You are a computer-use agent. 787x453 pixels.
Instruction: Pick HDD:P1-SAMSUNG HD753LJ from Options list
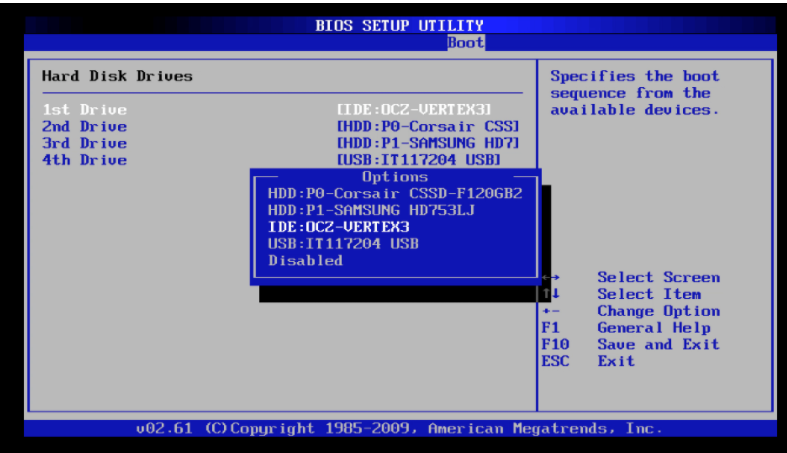[x=371, y=210]
